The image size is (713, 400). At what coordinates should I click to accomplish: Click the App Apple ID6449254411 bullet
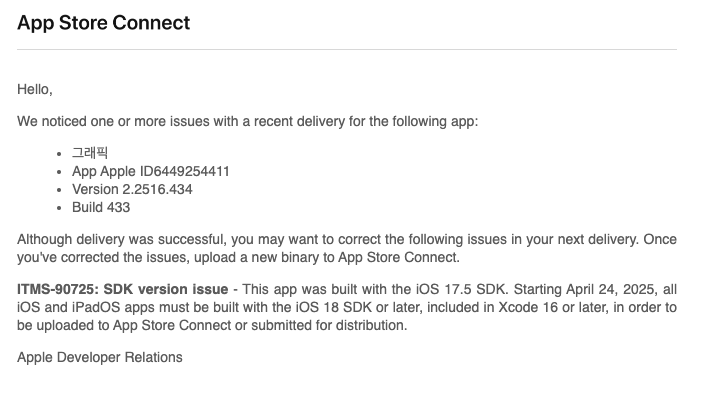151,171
